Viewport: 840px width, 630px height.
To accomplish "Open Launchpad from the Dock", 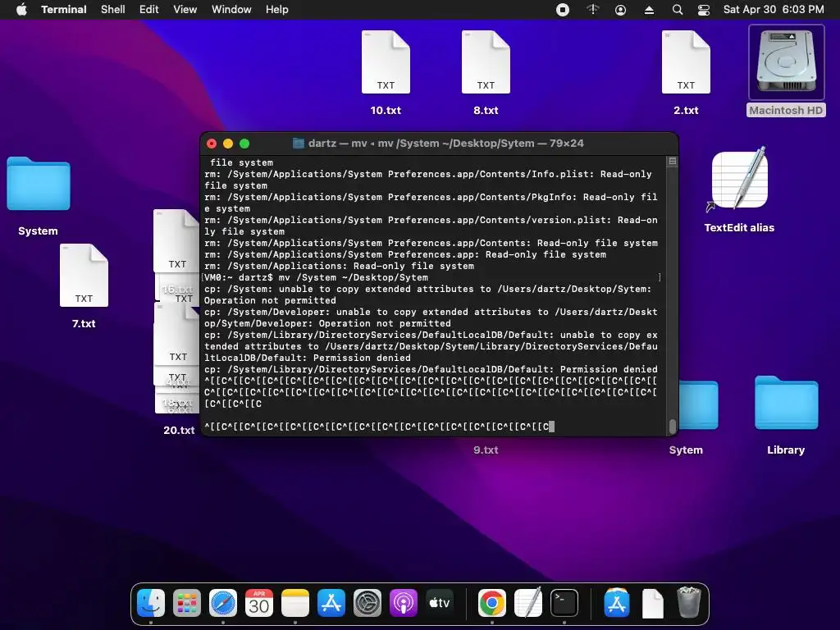I will [x=187, y=603].
